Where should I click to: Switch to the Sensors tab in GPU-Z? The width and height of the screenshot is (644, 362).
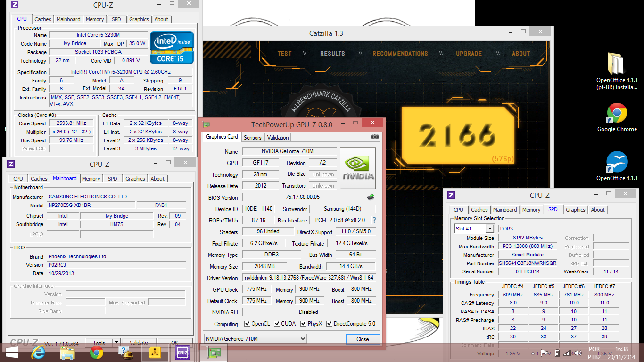click(252, 138)
